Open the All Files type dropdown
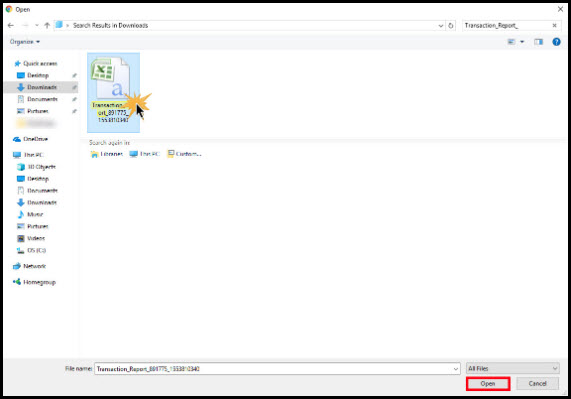Image resolution: width=571 pixels, height=399 pixels. [x=513, y=368]
